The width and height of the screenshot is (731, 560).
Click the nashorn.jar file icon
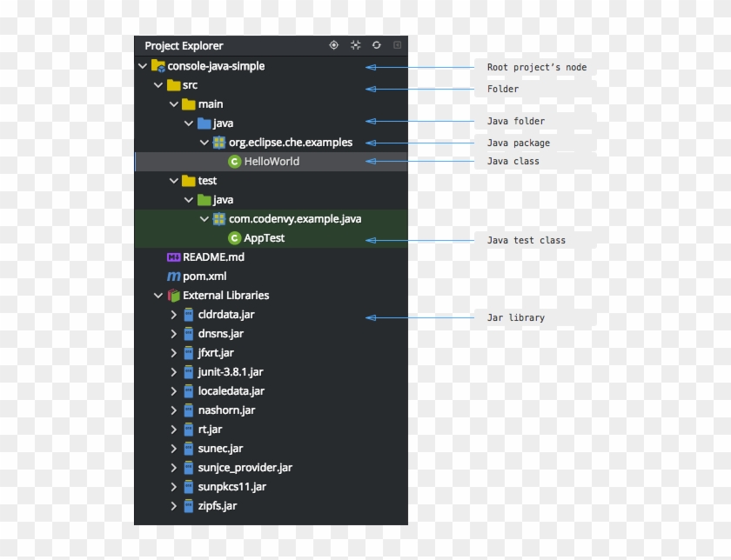click(188, 410)
